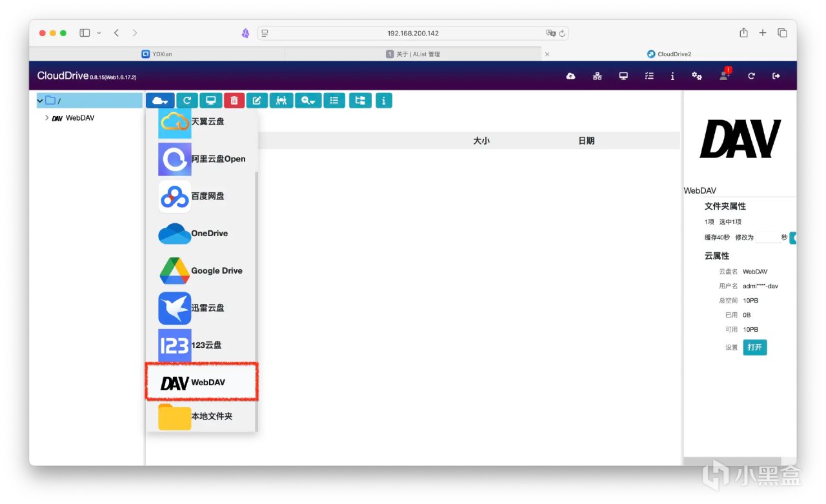Screen dimensions: 826x504
Task: Toggle the folder tree layout icon
Action: click(360, 100)
